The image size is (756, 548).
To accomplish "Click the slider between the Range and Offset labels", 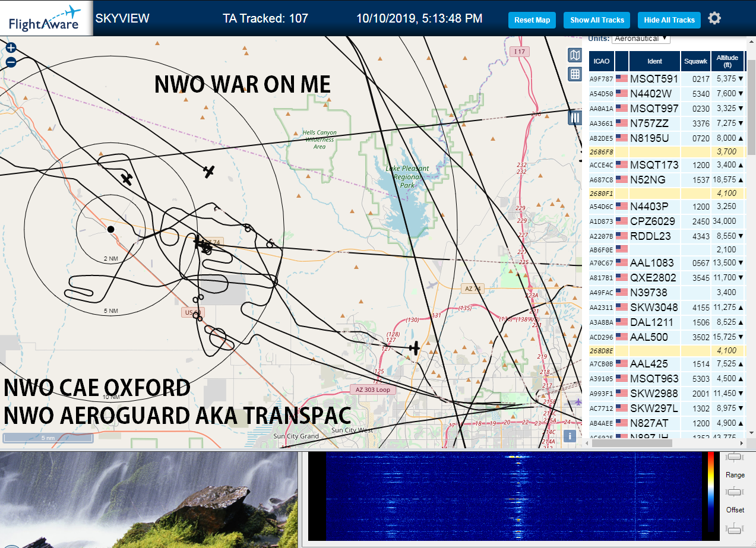I will pos(735,492).
